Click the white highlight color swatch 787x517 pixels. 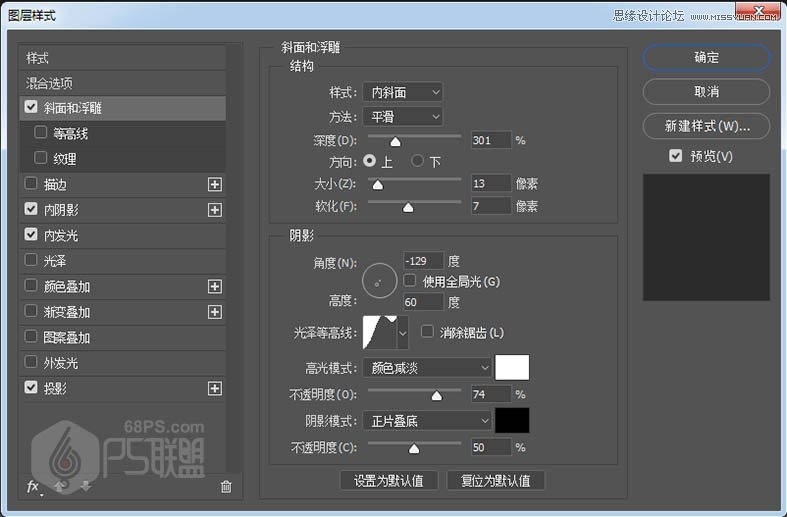point(512,367)
